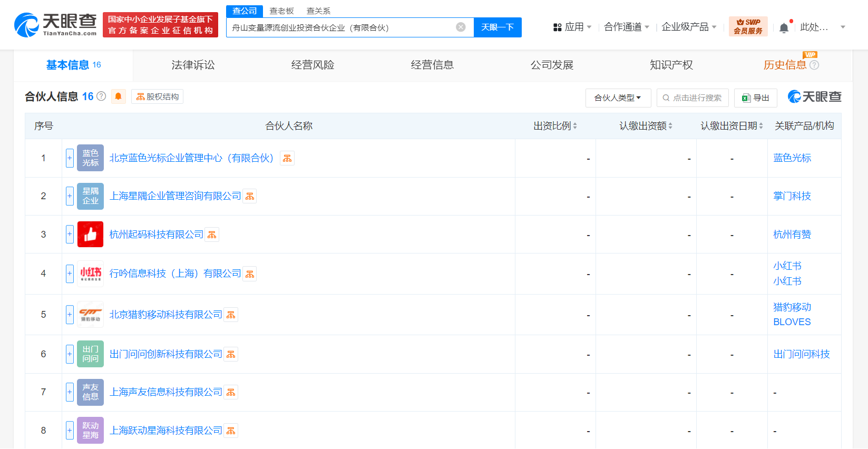Open the top-bar notifications bell

pyautogui.click(x=784, y=27)
